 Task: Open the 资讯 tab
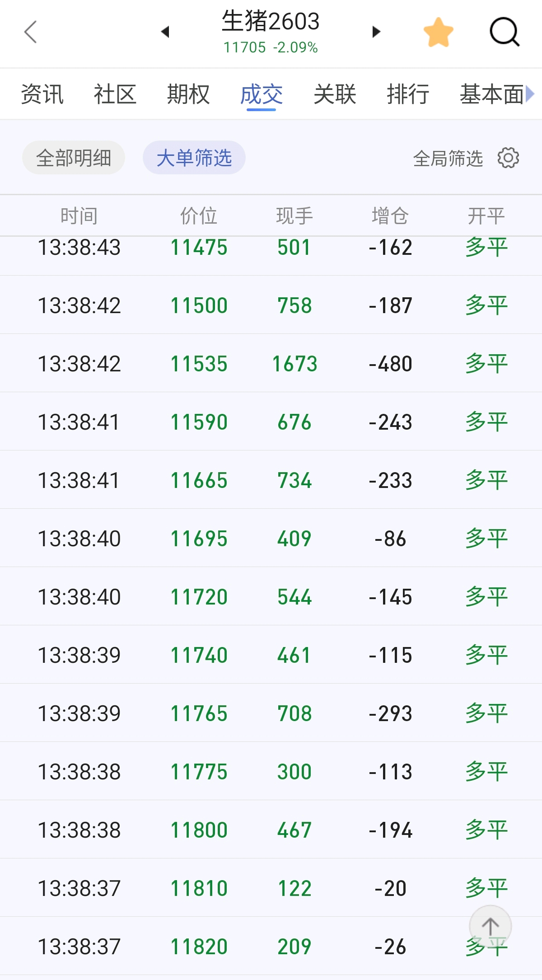[42, 94]
